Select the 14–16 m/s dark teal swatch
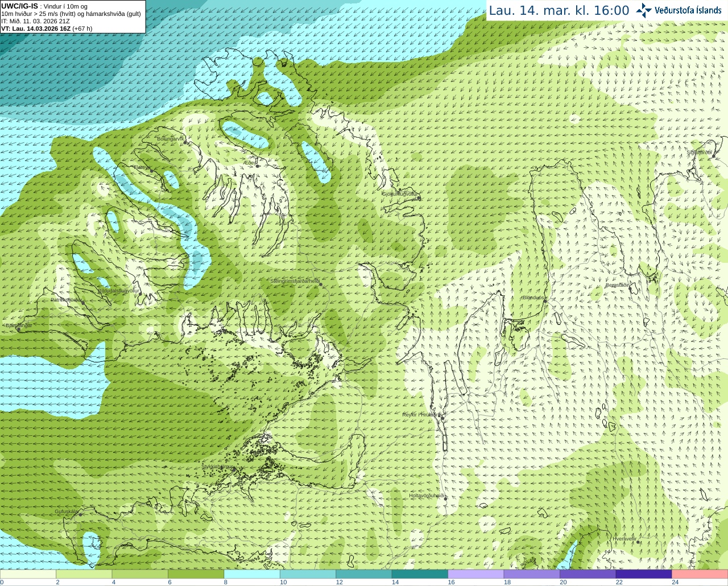 tap(420, 574)
